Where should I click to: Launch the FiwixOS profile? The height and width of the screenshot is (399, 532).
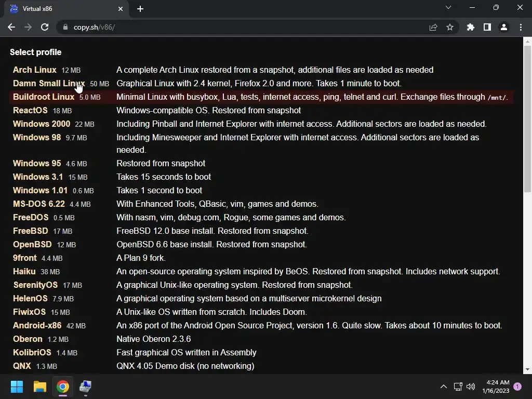coord(29,312)
